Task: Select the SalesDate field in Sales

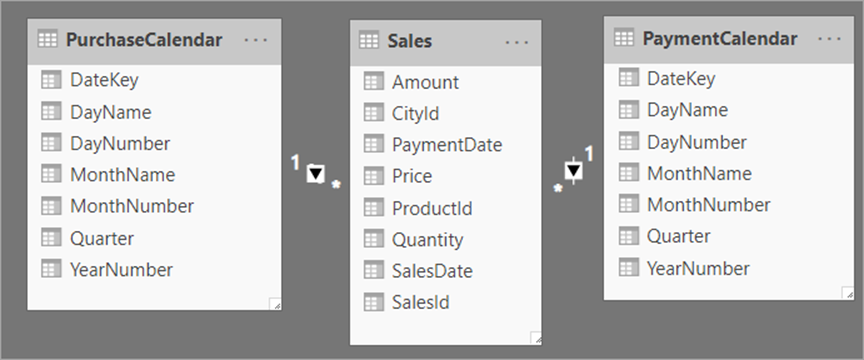Action: [446, 271]
